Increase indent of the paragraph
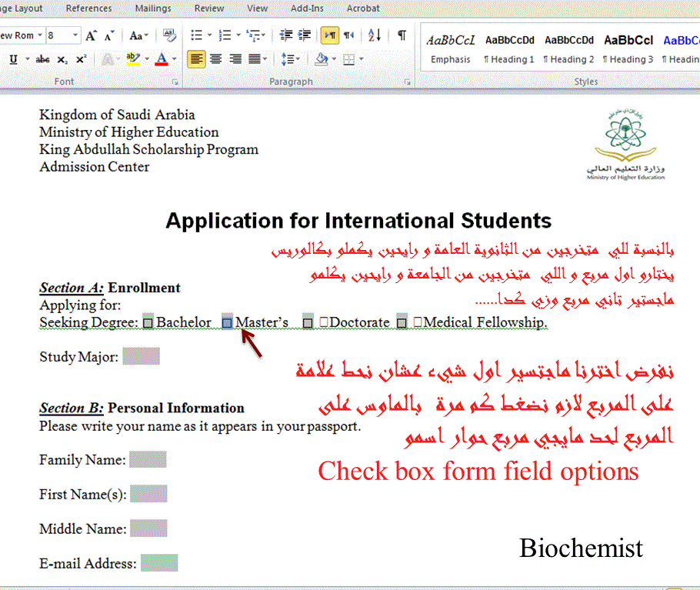Image resolution: width=700 pixels, height=590 pixels. [305, 35]
